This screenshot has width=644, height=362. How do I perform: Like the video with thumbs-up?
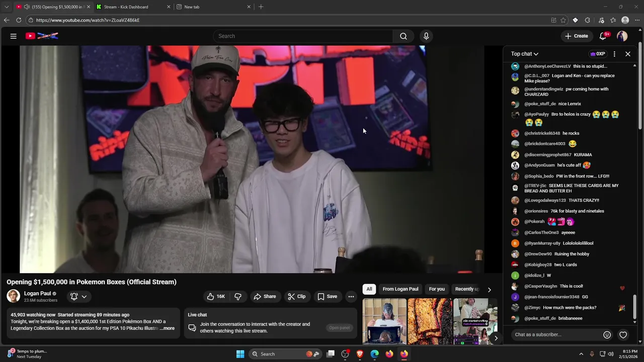pyautogui.click(x=216, y=297)
